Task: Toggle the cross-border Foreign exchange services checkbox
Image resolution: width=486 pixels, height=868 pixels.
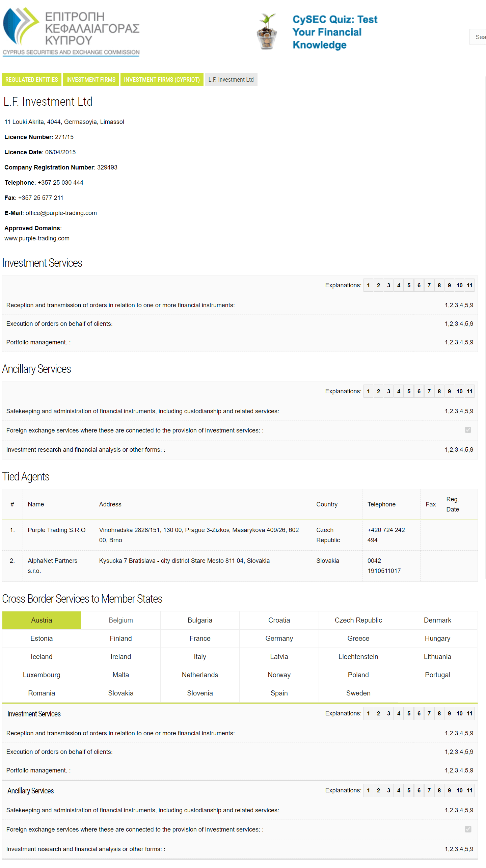Action: (468, 829)
